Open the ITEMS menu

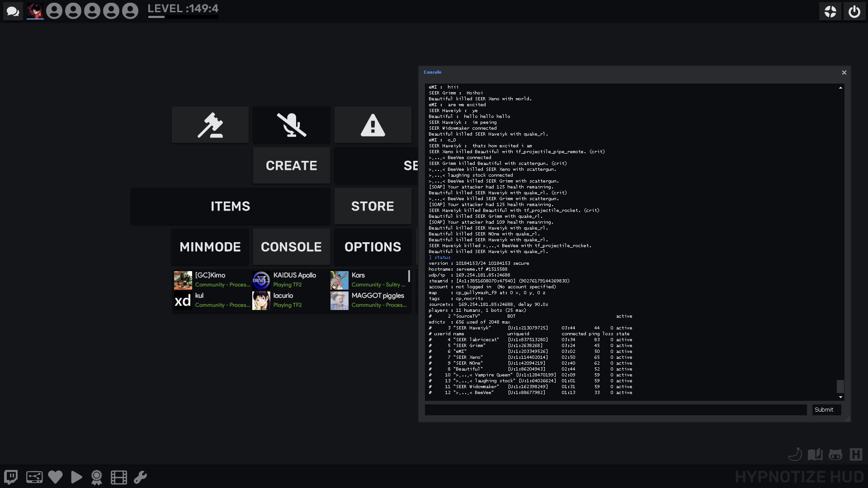point(230,206)
